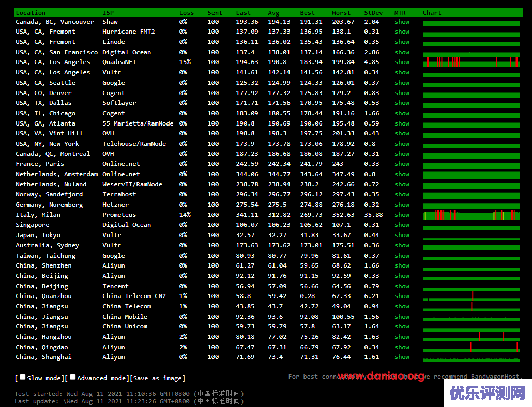Click the StDev column header
Image resolution: width=532 pixels, height=407 pixels.
click(373, 13)
